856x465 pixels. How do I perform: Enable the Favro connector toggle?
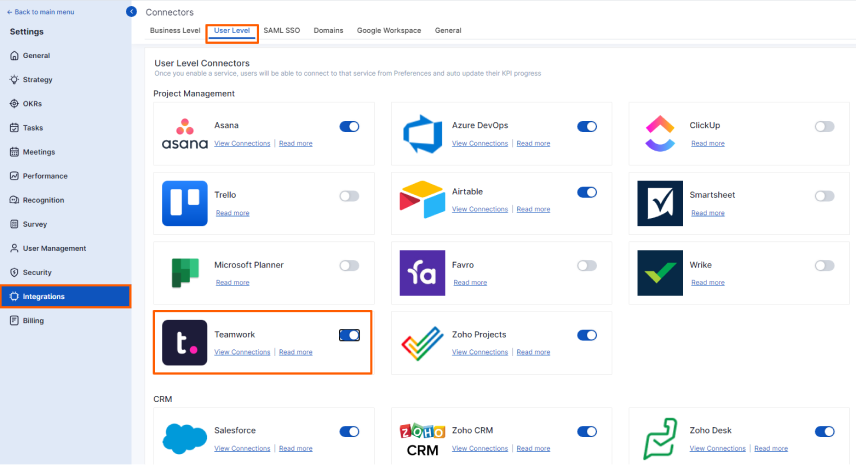(587, 266)
